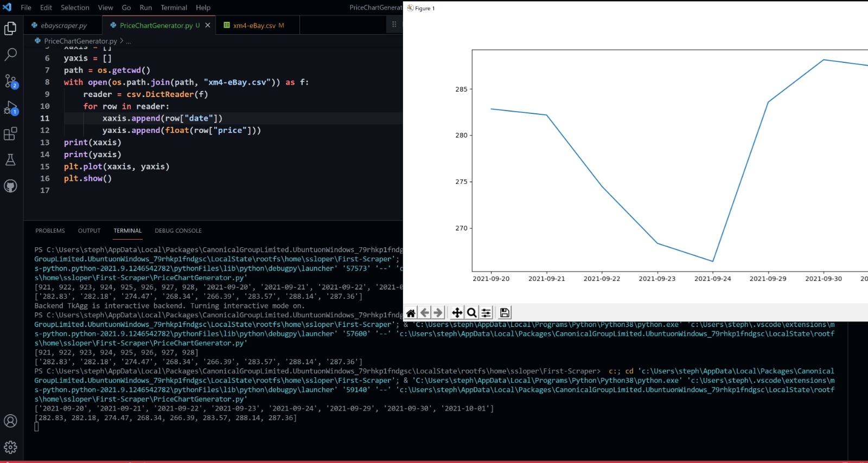This screenshot has width=868, height=463.
Task: Click PriceChartGenerator.py in the breadcrumb
Action: [80, 41]
